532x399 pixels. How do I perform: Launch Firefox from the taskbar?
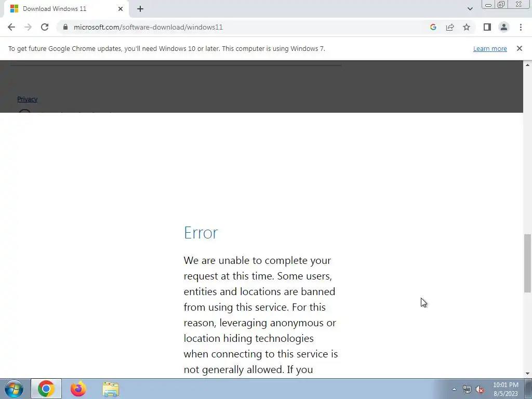tap(78, 389)
